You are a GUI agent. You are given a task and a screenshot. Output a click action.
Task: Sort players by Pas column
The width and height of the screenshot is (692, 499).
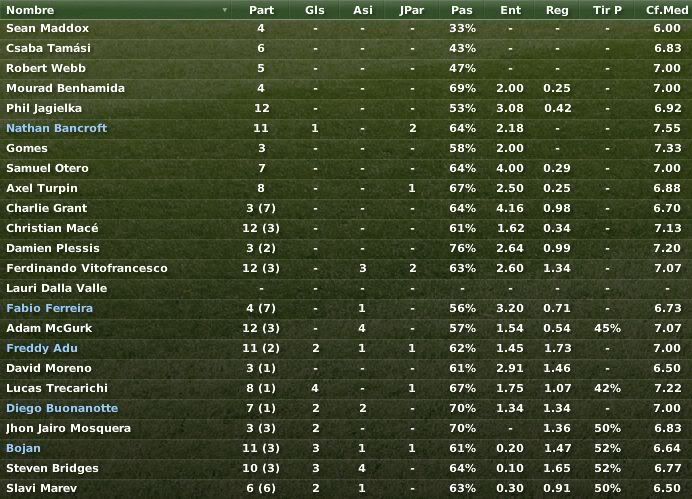[462, 10]
